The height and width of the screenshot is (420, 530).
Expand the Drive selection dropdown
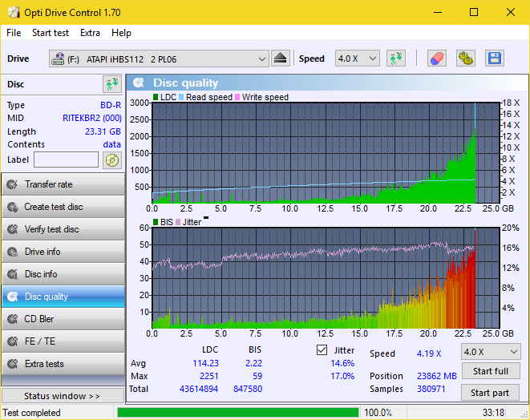[262, 59]
